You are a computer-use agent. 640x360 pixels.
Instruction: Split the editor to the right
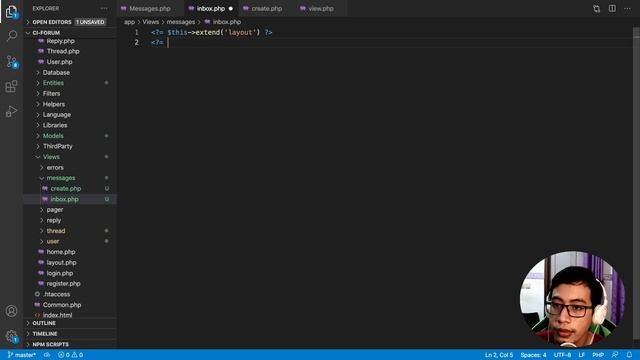point(612,9)
